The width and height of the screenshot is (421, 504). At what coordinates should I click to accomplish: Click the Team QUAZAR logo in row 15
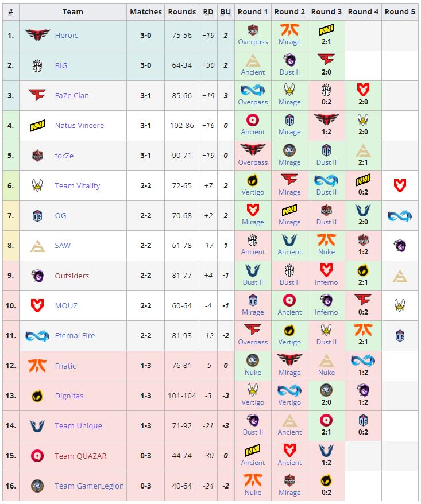coord(37,456)
